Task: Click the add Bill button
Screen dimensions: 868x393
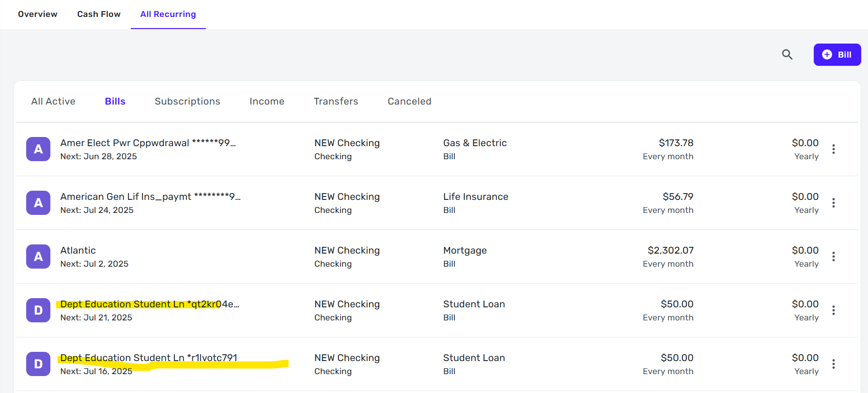Action: 837,55
